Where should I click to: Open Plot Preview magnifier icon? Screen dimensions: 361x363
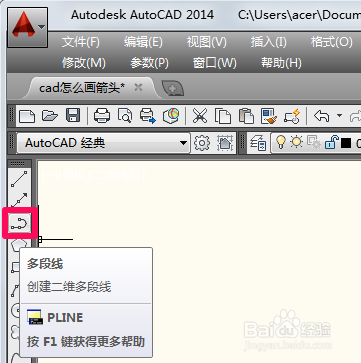[125, 116]
